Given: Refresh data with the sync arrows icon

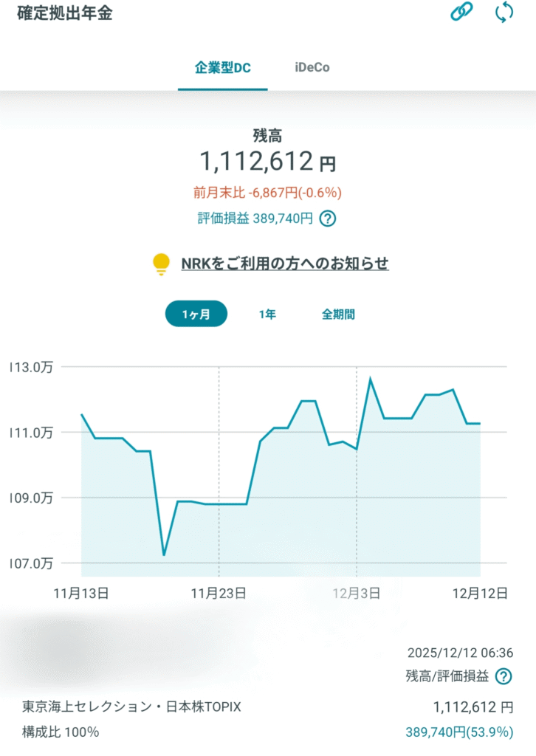Looking at the screenshot, I should pyautogui.click(x=504, y=13).
